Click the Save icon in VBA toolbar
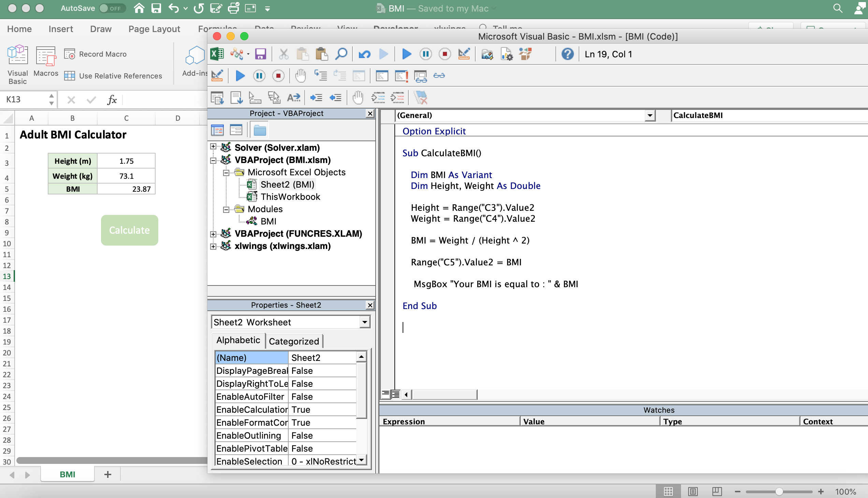 tap(260, 54)
